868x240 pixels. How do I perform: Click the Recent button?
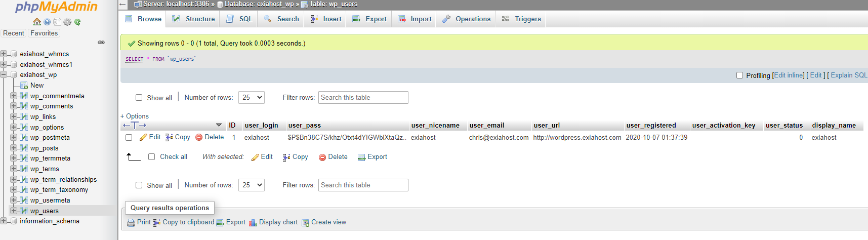point(14,33)
